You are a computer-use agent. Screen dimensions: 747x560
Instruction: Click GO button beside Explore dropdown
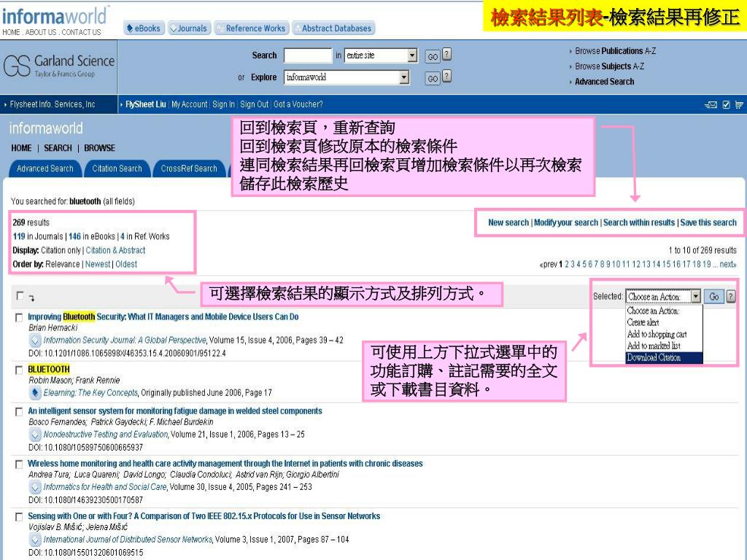433,79
